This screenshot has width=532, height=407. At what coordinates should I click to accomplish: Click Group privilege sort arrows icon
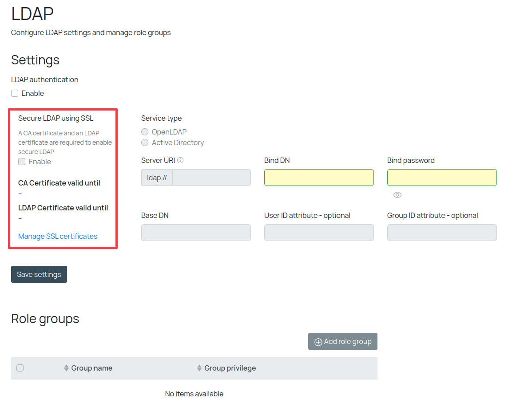click(x=199, y=368)
